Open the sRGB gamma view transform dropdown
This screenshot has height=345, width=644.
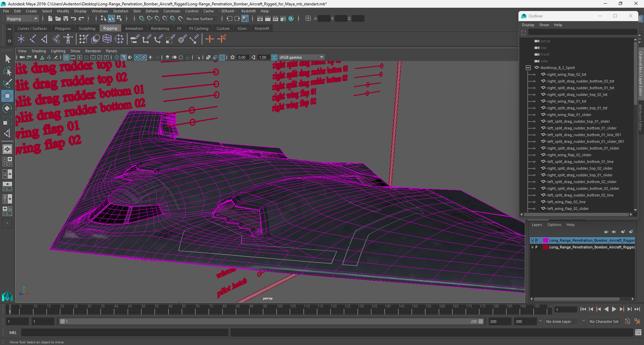pyautogui.click(x=301, y=57)
